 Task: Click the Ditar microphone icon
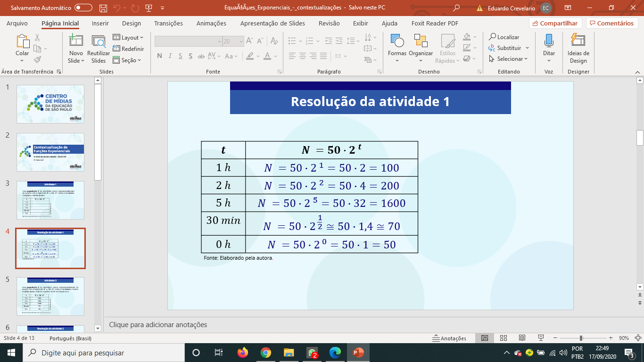(x=549, y=41)
